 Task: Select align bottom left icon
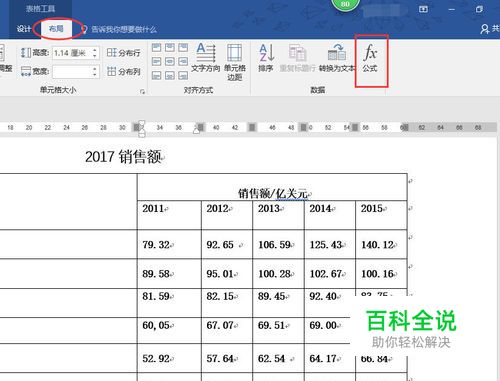coord(157,75)
